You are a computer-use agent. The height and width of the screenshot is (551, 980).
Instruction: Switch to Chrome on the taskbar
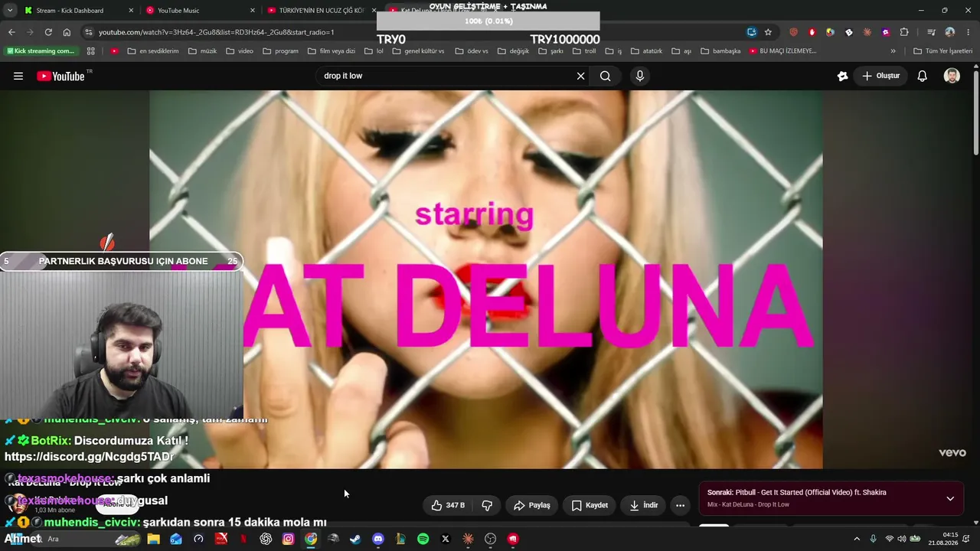311,539
